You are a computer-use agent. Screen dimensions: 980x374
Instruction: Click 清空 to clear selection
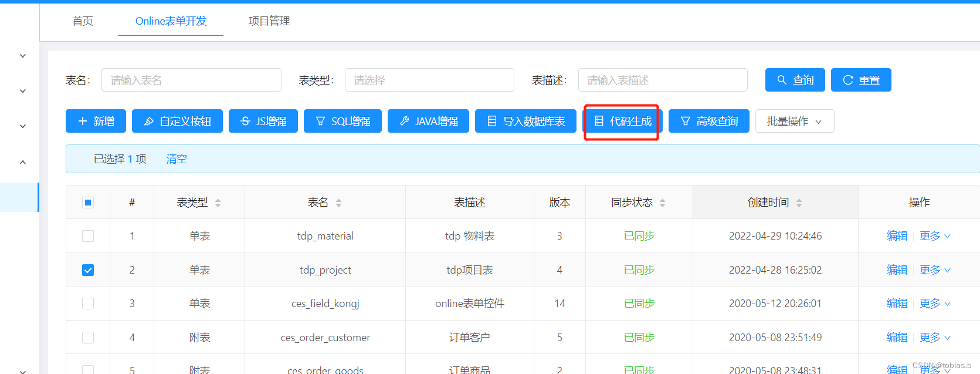pyautogui.click(x=177, y=159)
